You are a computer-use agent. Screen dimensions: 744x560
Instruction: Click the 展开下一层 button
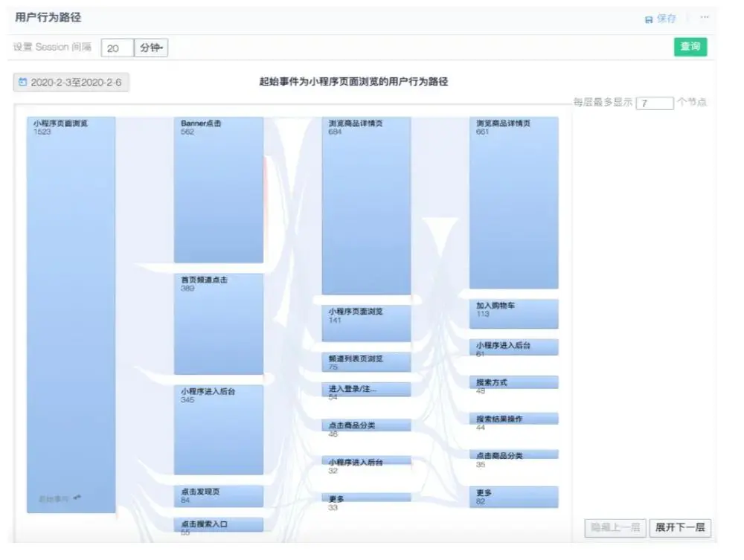click(x=680, y=527)
